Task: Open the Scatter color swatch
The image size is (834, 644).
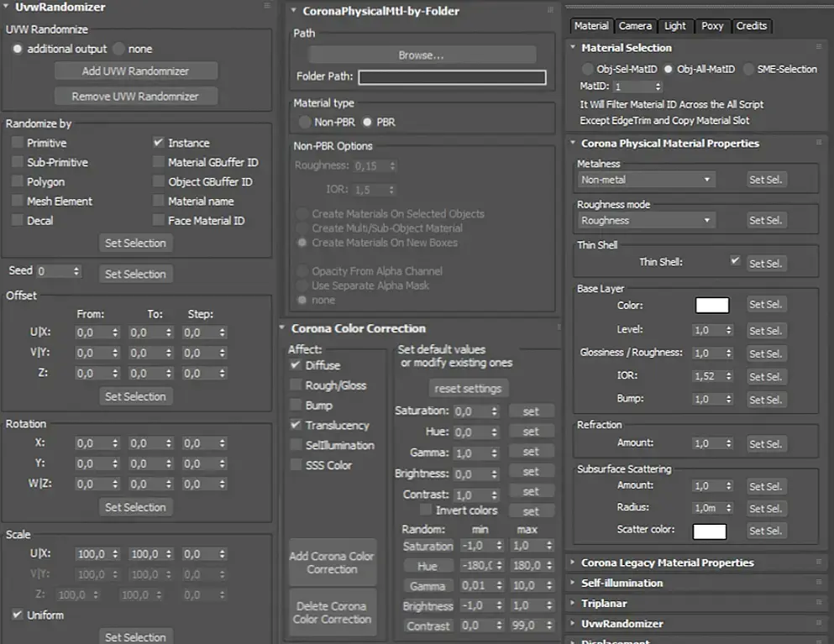Action: point(710,531)
